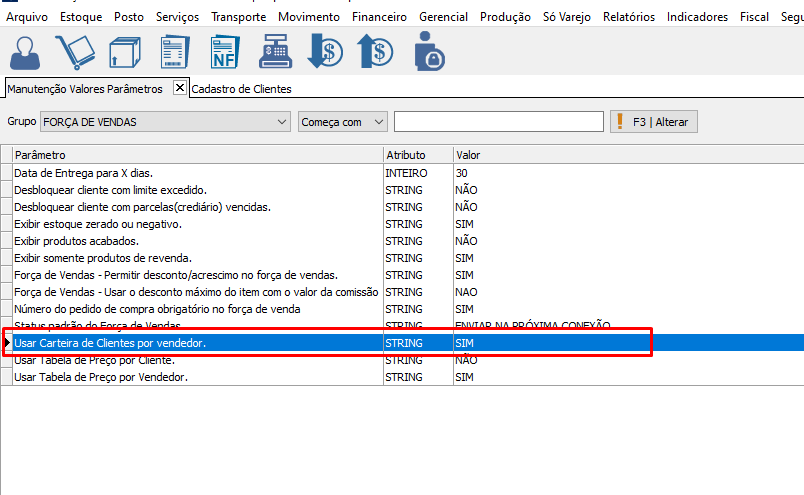Screen dimensions: 804x495
Task: Click the customer person toolbar icon
Action: click(27, 51)
